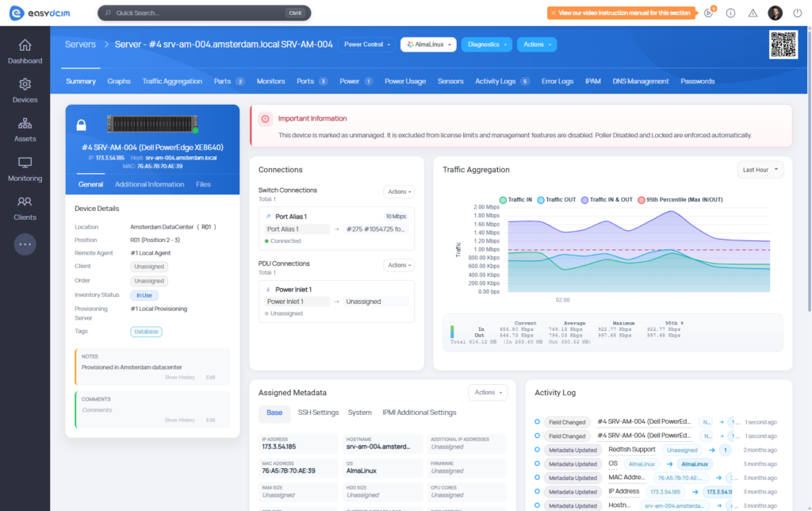Focus the Quick Search field
Screen dimensions: 812x511
[204, 13]
